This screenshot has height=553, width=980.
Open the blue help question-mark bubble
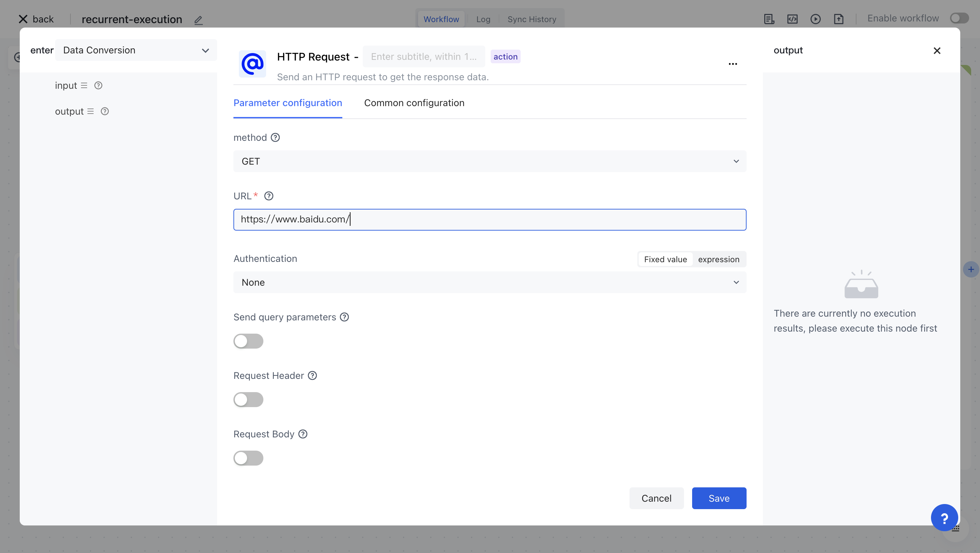pos(944,518)
